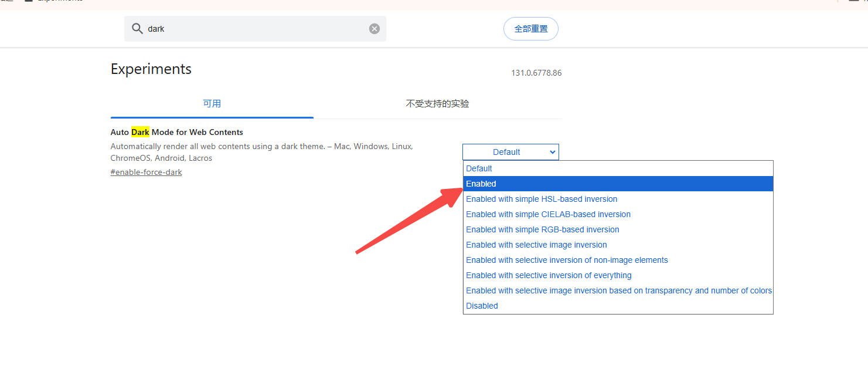
Task: Collapse the Auto Dark Mode dropdown box
Action: pos(510,152)
